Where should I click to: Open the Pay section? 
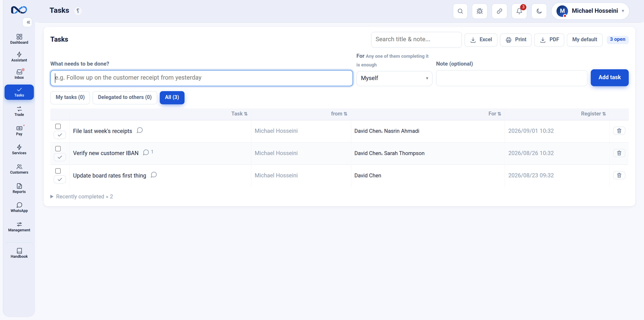pos(19,131)
